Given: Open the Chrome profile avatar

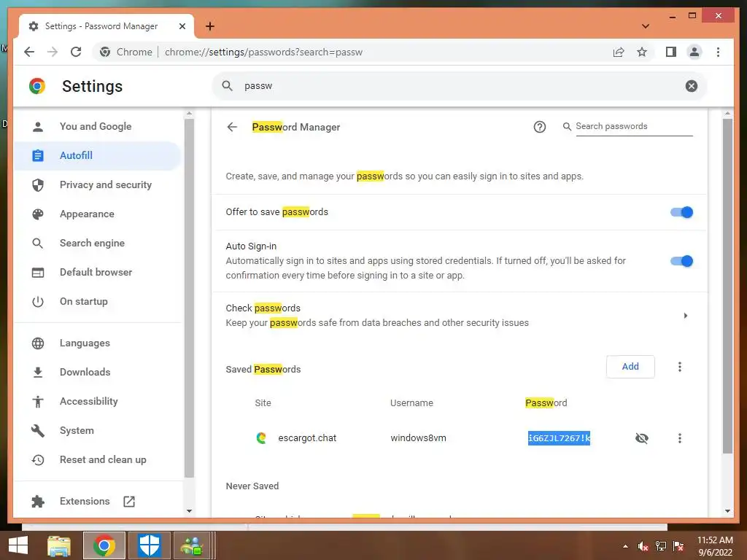Looking at the screenshot, I should (694, 52).
